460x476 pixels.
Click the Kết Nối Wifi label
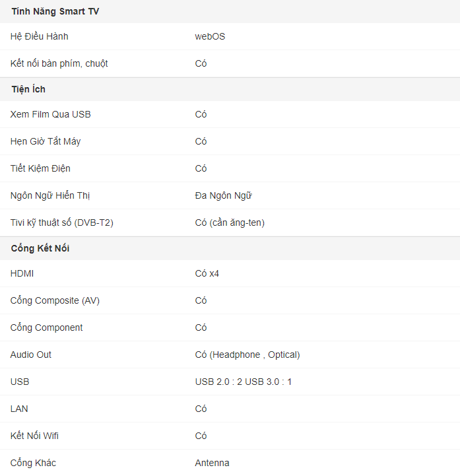tap(34, 436)
